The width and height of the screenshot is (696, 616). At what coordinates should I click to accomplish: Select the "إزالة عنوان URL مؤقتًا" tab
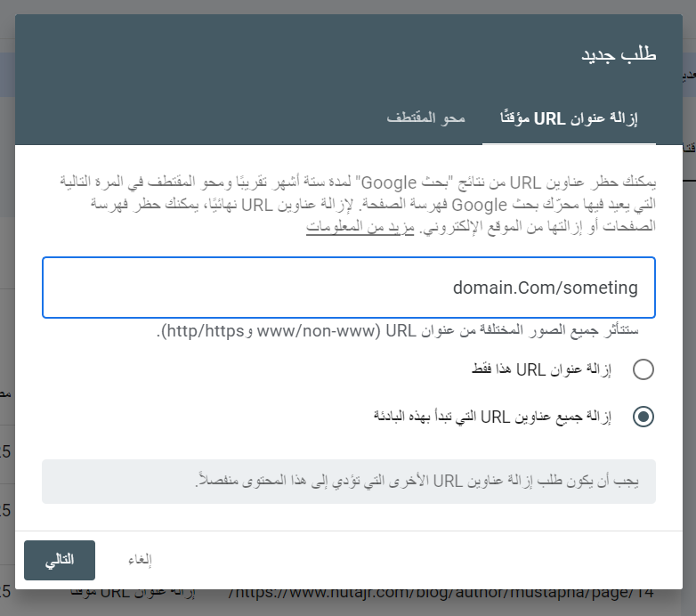click(x=569, y=118)
